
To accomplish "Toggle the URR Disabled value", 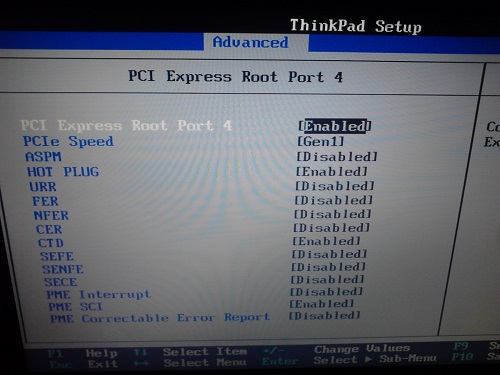I will coord(335,186).
